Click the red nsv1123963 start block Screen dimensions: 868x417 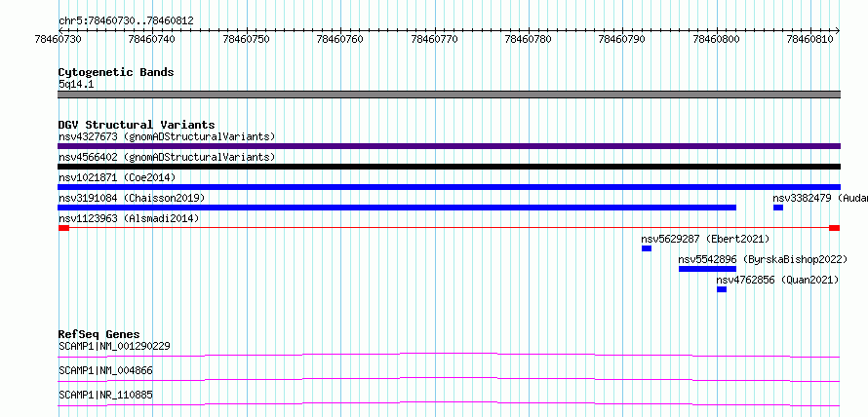point(63,228)
